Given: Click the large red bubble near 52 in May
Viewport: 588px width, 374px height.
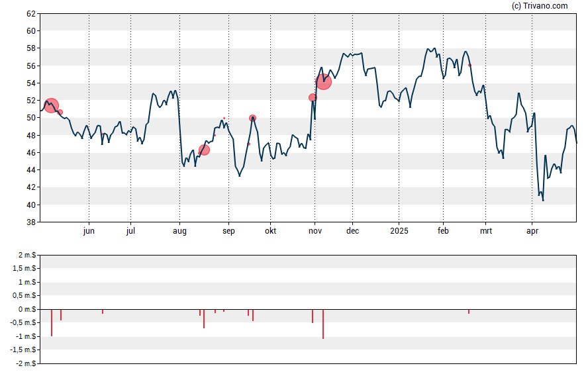Looking at the screenshot, I should click(x=52, y=106).
